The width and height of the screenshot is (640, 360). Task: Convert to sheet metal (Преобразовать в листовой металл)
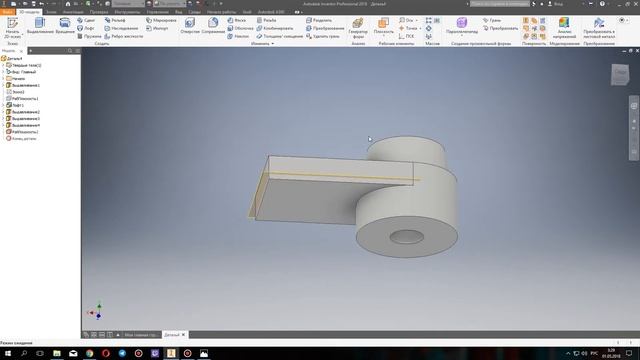click(599, 28)
